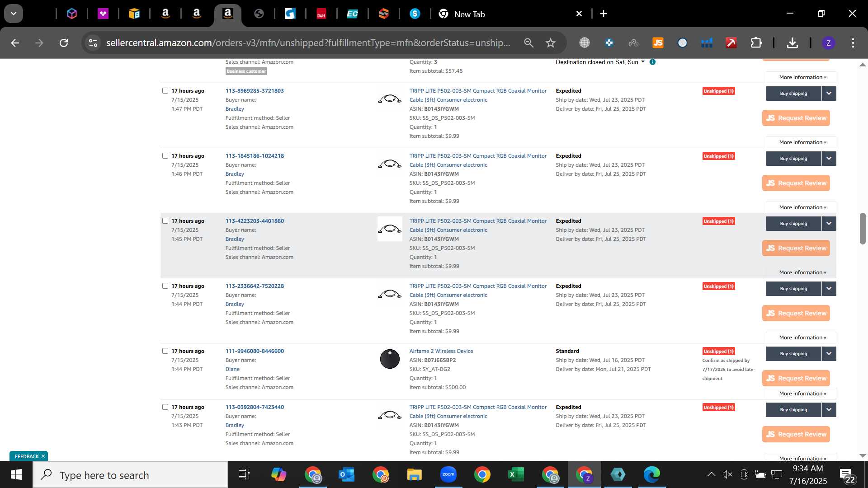Switch to the blue dollar sign tab
Viewport: 868px width, 488px height.
tap(415, 14)
